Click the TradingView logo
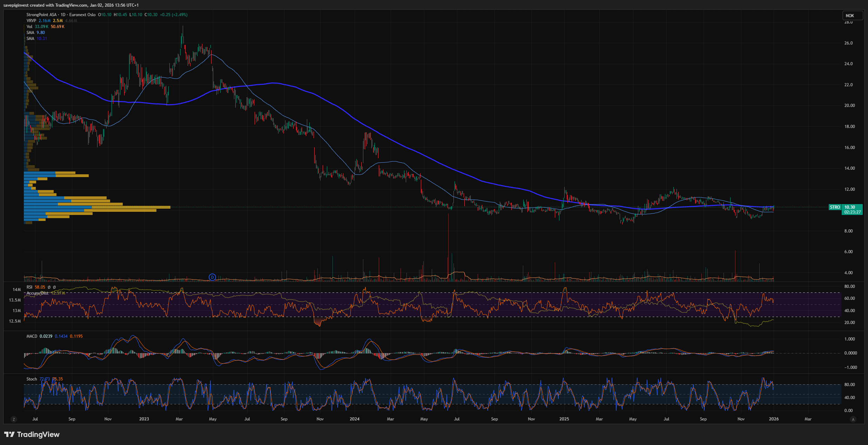The width and height of the screenshot is (868, 445). coord(32,434)
